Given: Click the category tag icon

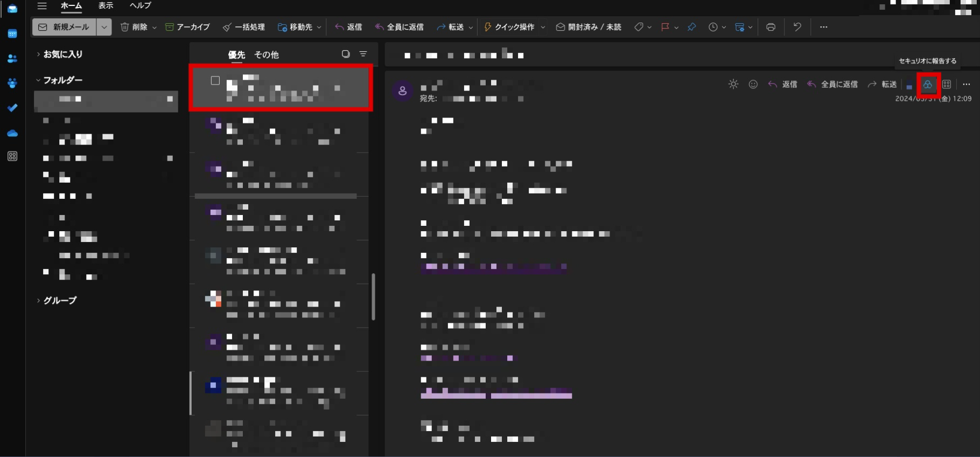Looking at the screenshot, I should (x=639, y=27).
